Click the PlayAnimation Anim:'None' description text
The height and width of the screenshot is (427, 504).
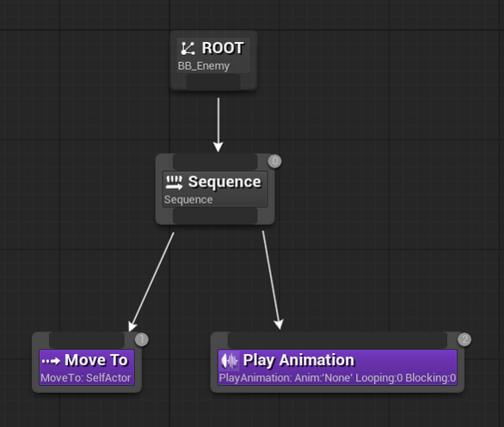337,378
